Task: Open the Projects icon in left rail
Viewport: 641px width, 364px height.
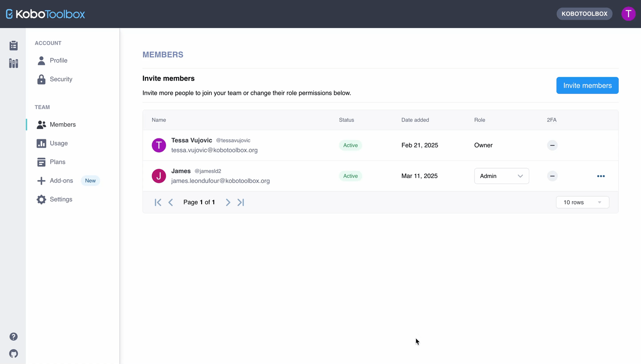Action: coord(13,45)
